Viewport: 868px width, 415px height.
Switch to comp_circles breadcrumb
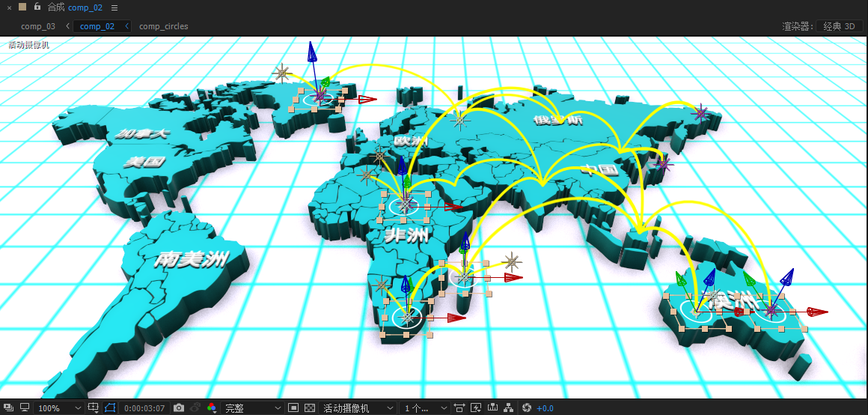(163, 26)
